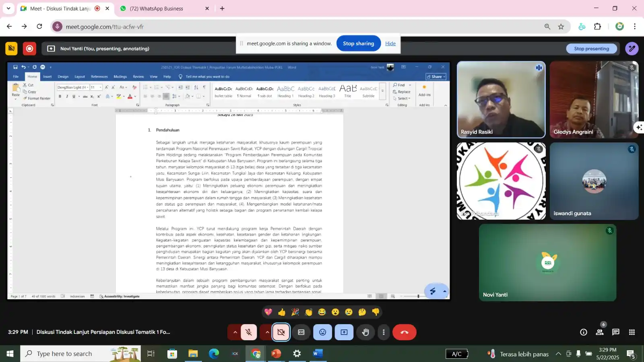The width and height of the screenshot is (644, 362).
Task: Open the purple annotation pen tool
Action: point(632,49)
